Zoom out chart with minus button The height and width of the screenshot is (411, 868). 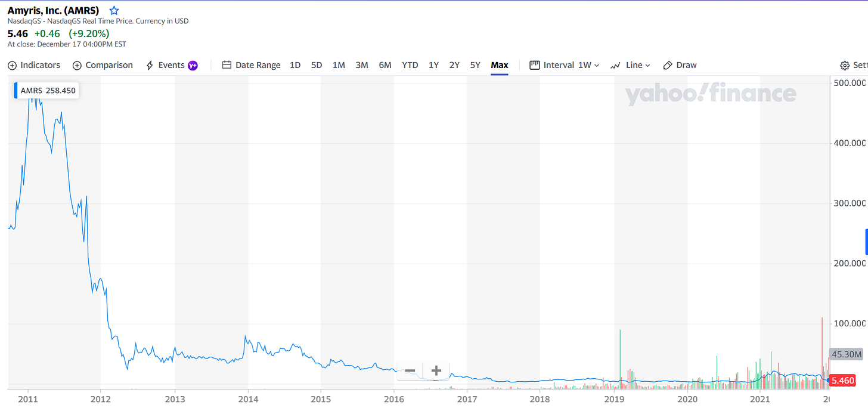[410, 370]
